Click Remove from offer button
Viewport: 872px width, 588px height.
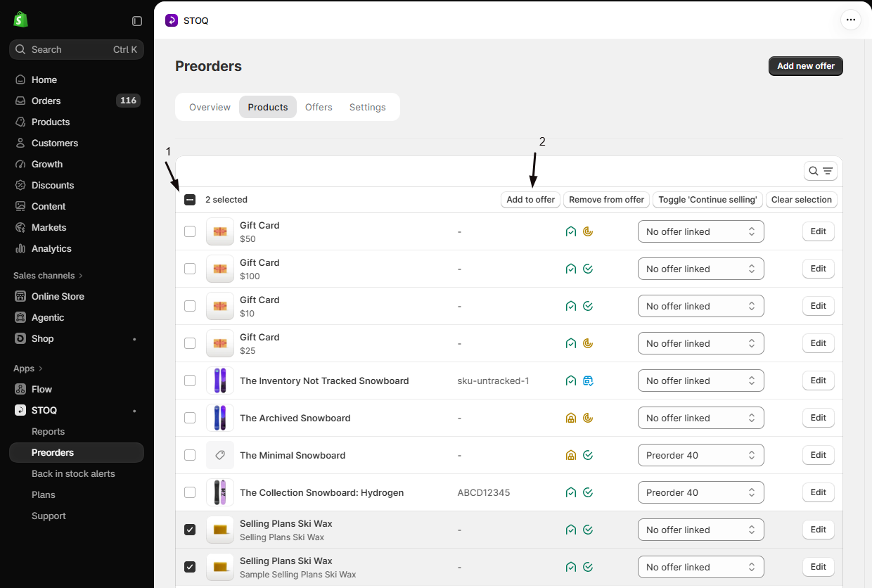pyautogui.click(x=607, y=200)
